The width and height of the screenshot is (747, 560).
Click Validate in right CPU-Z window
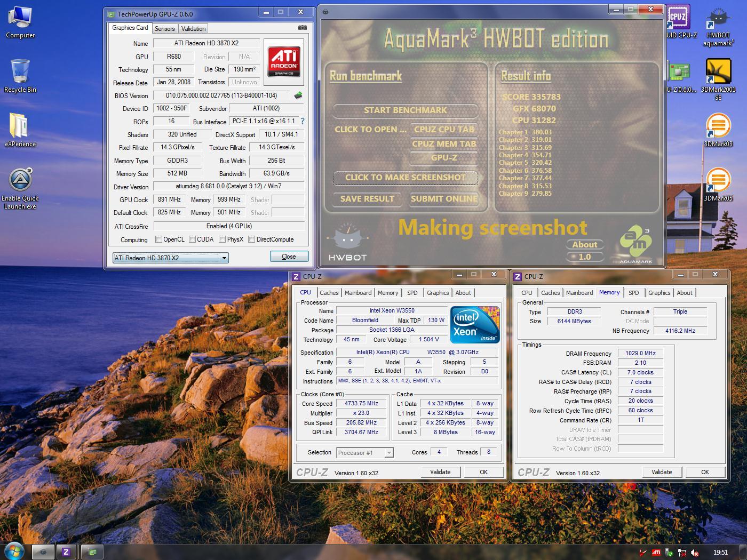pyautogui.click(x=662, y=472)
